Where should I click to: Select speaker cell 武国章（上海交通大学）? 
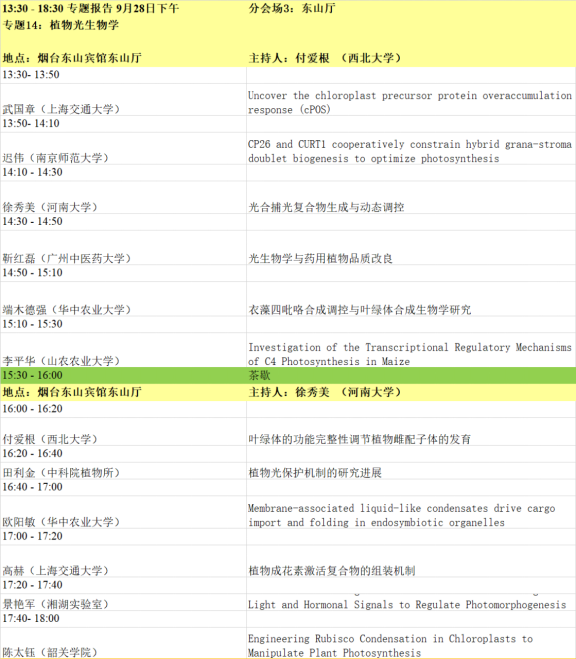pyautogui.click(x=123, y=100)
